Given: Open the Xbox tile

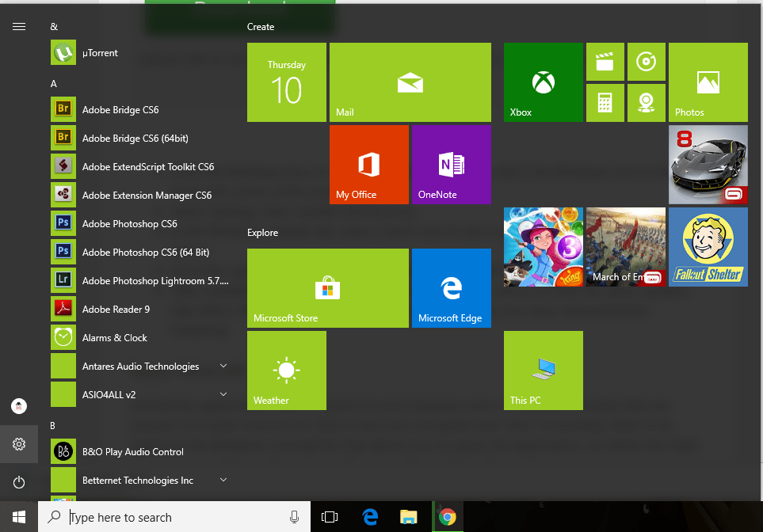Looking at the screenshot, I should coord(544,82).
